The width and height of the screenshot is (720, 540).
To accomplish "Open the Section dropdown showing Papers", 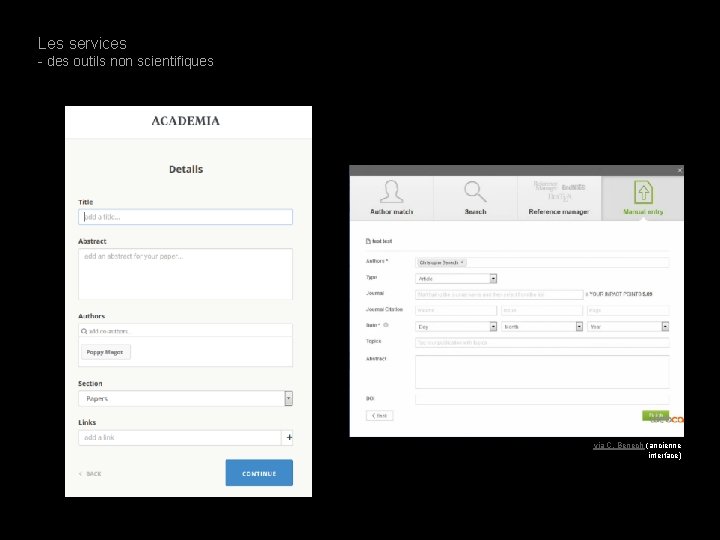I will [x=185, y=399].
